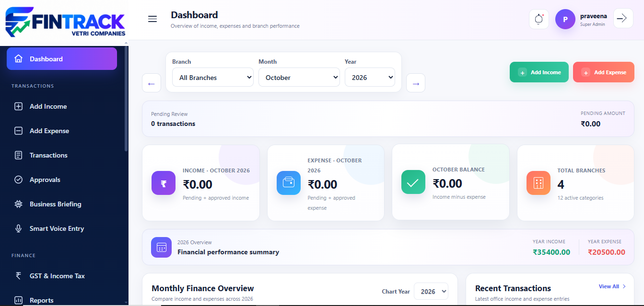Viewport: 644px width, 306px height.
Task: Click praveena's purple P avatar
Action: [x=565, y=19]
